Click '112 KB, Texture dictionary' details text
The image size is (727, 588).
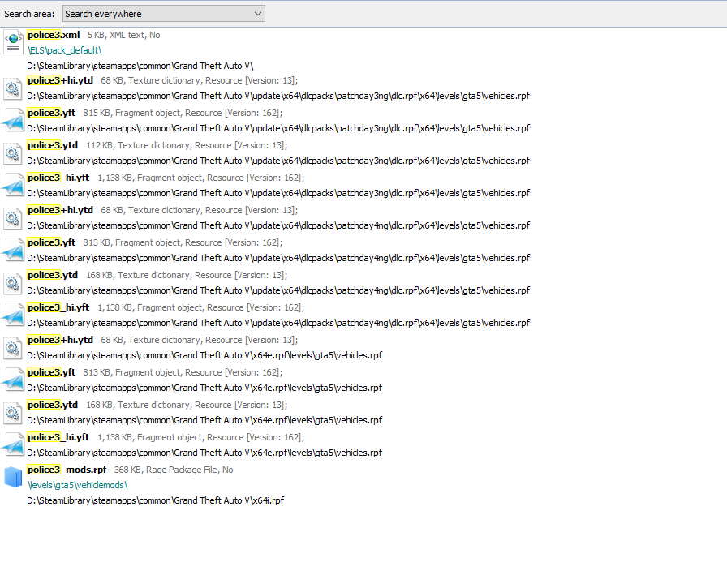(187, 145)
